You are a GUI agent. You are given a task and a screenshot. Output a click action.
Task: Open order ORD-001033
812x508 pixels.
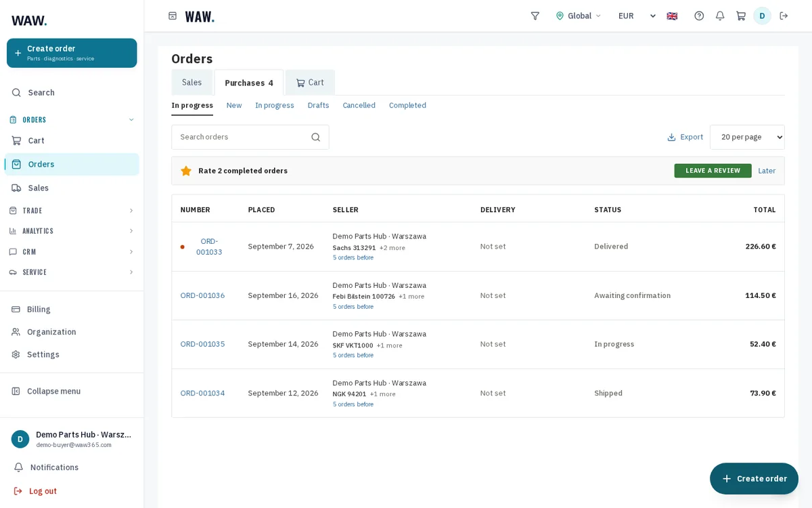coord(209,247)
